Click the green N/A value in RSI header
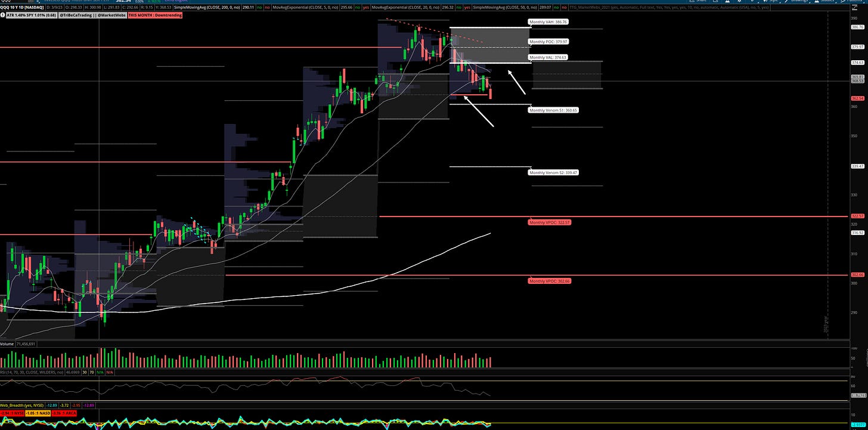Image resolution: width=868 pixels, height=430 pixels. [x=100, y=372]
